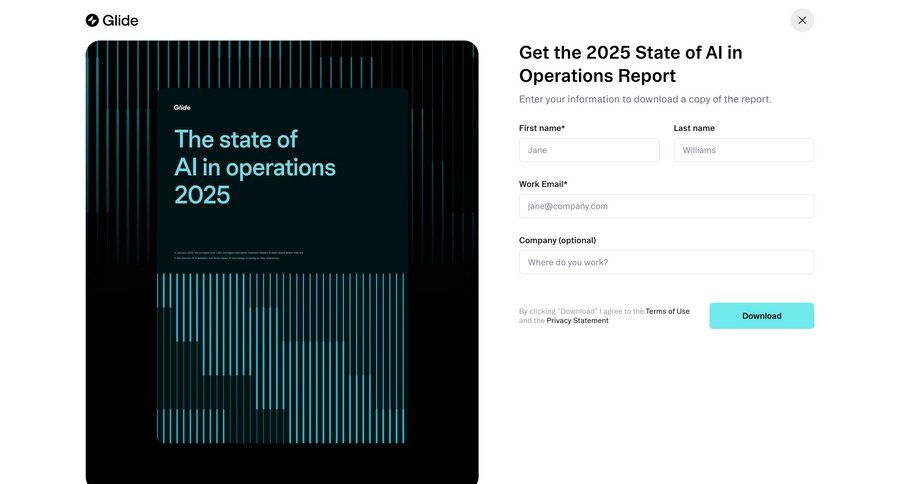
Task: Select the Work Email input box
Action: pos(666,206)
